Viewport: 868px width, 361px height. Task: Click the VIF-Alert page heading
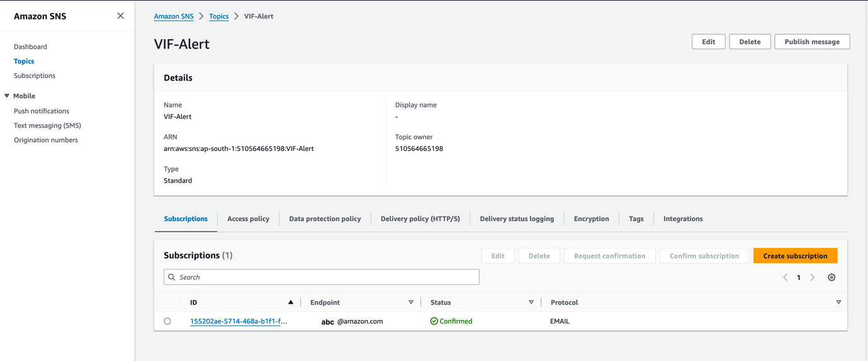[x=182, y=44]
